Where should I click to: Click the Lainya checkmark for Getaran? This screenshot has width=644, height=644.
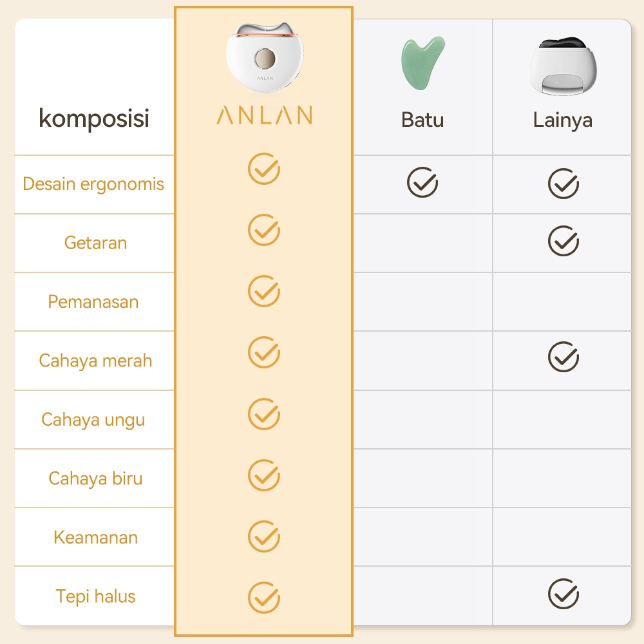click(x=563, y=241)
